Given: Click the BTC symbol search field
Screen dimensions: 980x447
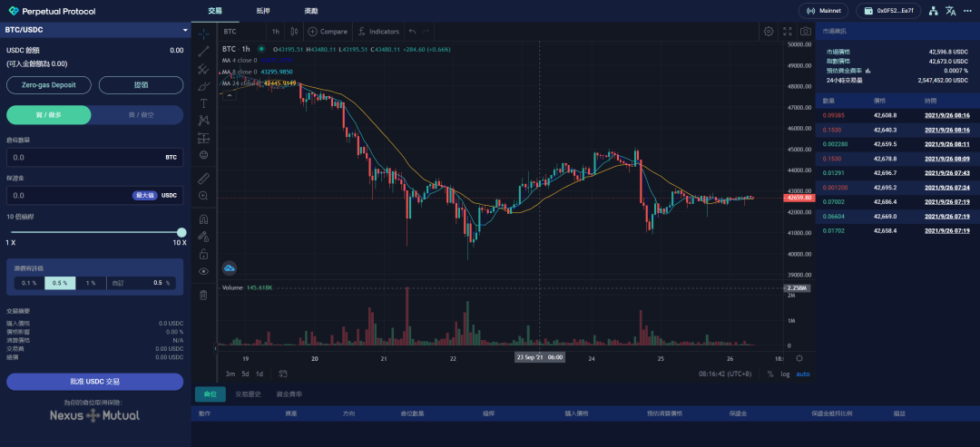Looking at the screenshot, I should pyautogui.click(x=241, y=31).
